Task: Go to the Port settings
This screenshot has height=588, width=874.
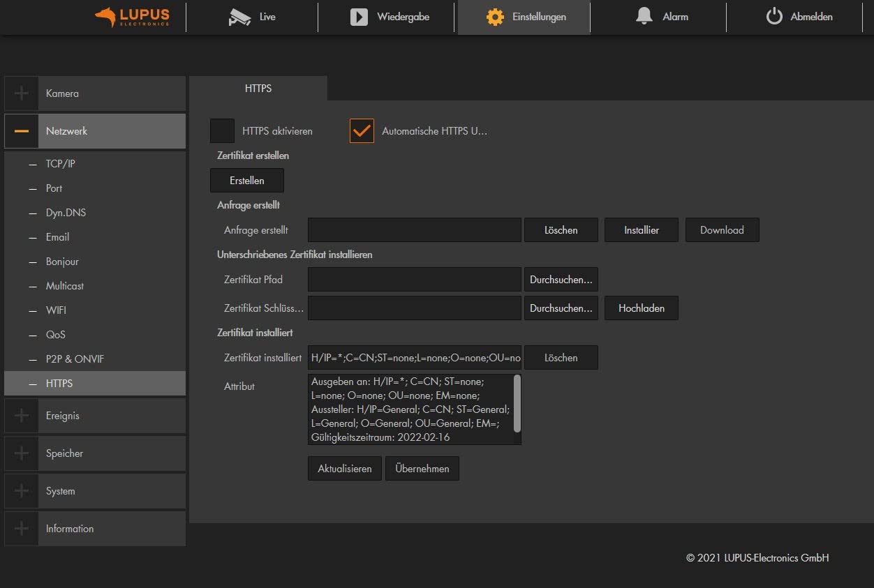Action: point(95,188)
